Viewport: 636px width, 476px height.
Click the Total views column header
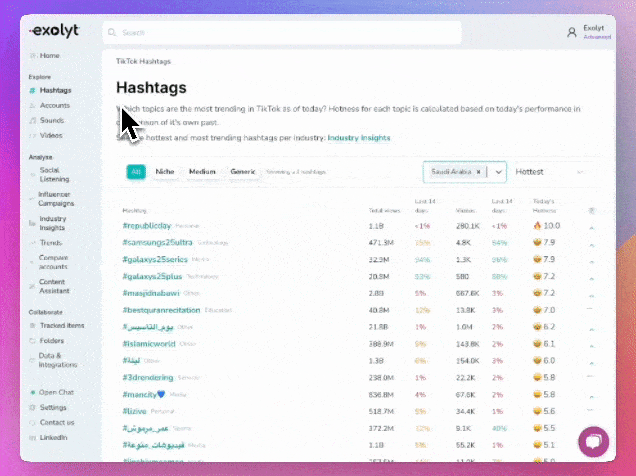point(385,210)
